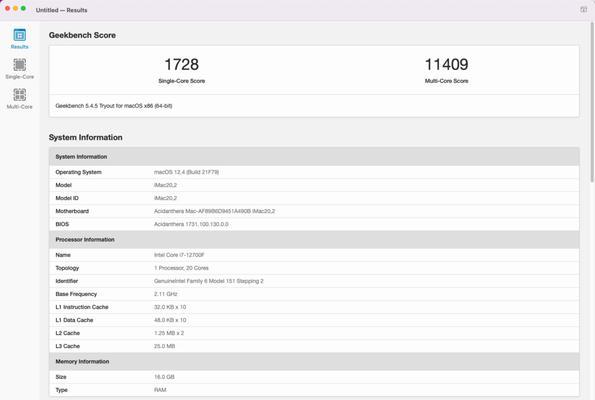Click the 'Memory Information' header row
Screen dimensions: 595x400
[314, 361]
